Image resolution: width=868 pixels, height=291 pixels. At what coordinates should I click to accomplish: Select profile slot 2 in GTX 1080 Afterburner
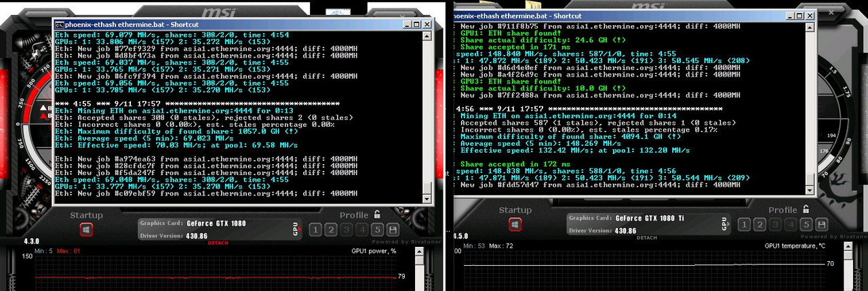331,229
